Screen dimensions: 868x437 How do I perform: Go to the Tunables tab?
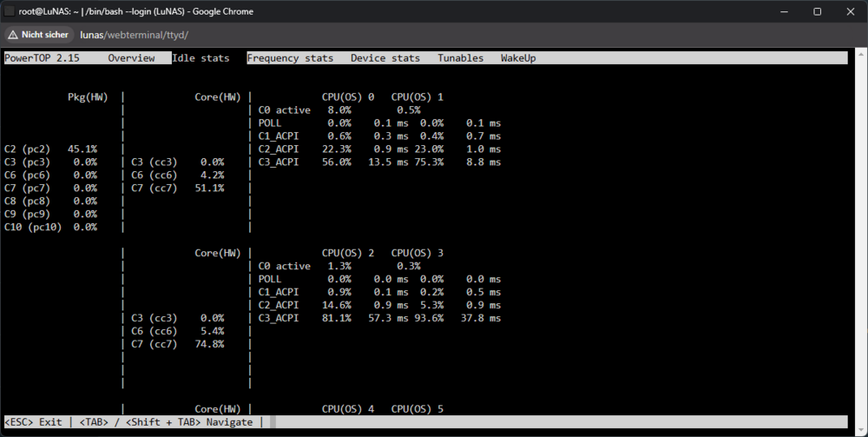coord(461,58)
